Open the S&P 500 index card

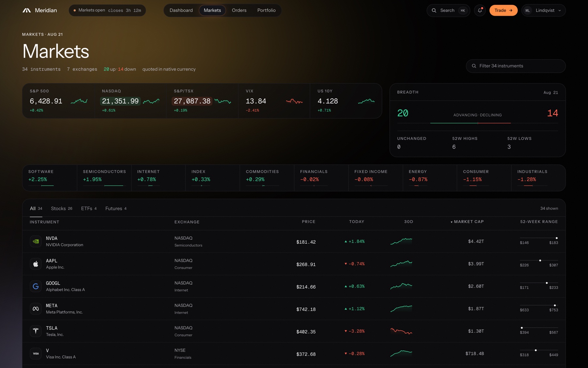click(58, 101)
